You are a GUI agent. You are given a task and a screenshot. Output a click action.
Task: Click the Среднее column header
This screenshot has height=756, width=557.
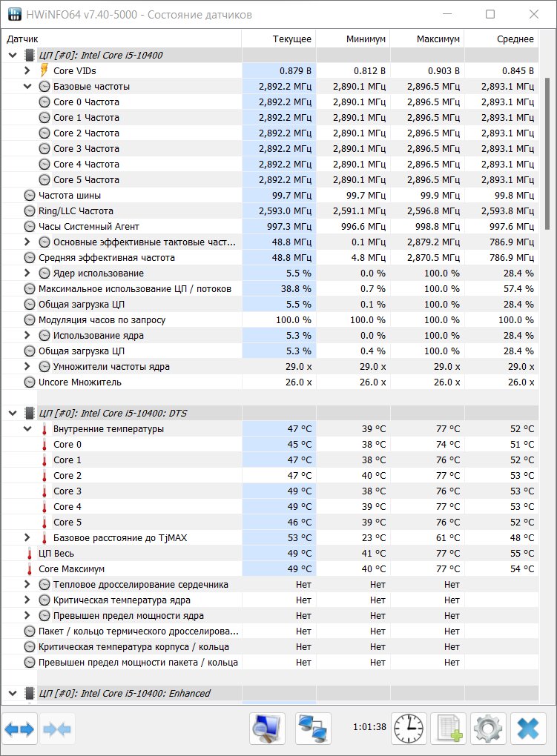pos(501,39)
